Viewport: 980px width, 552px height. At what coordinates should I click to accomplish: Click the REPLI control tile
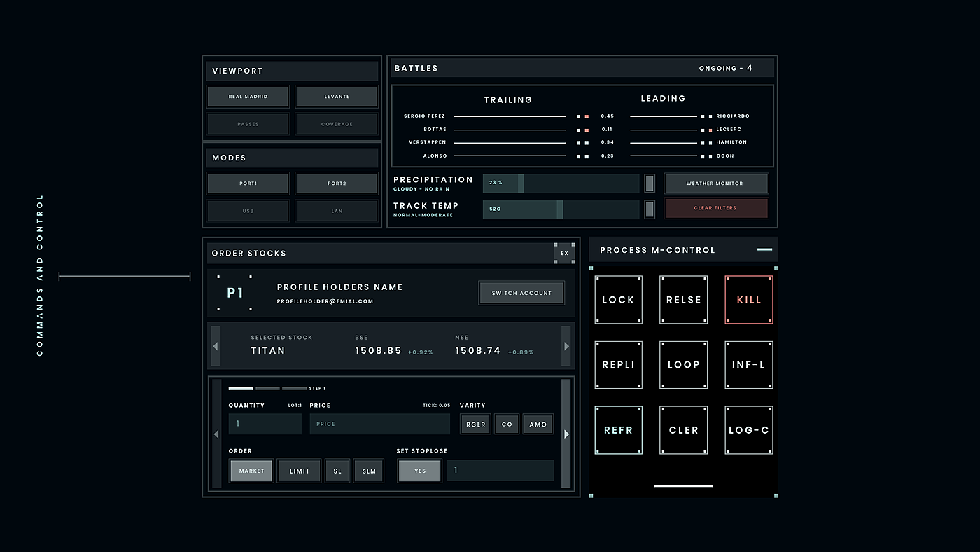618,365
